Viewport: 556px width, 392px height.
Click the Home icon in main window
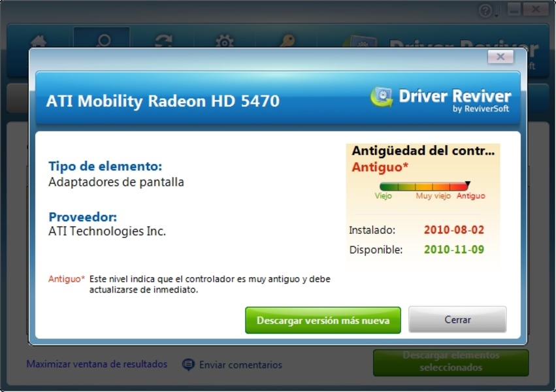click(39, 41)
